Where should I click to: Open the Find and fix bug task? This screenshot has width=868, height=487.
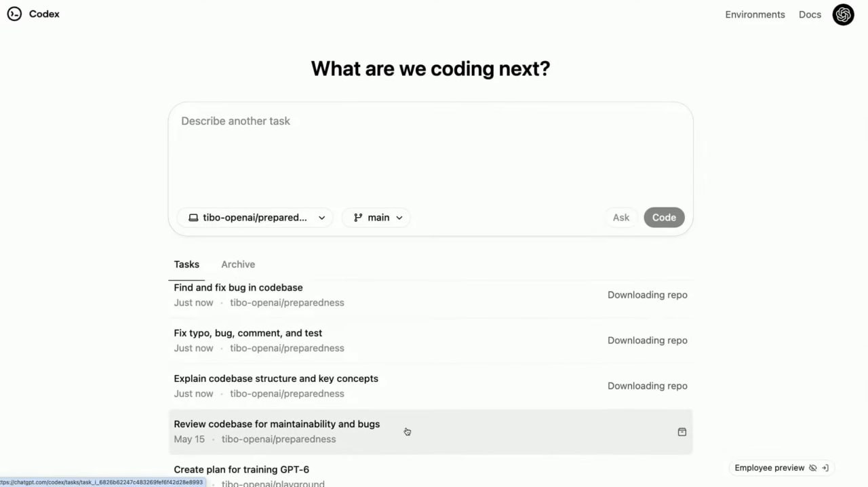tap(238, 288)
